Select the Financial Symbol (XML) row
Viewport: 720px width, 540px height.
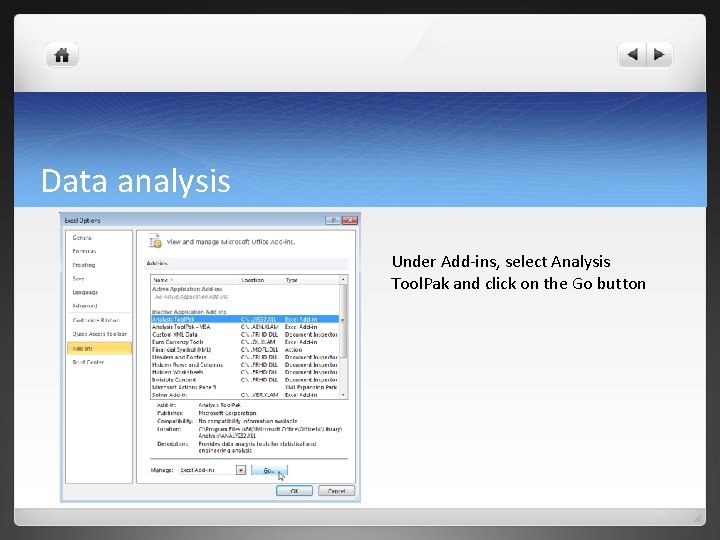[245, 349]
